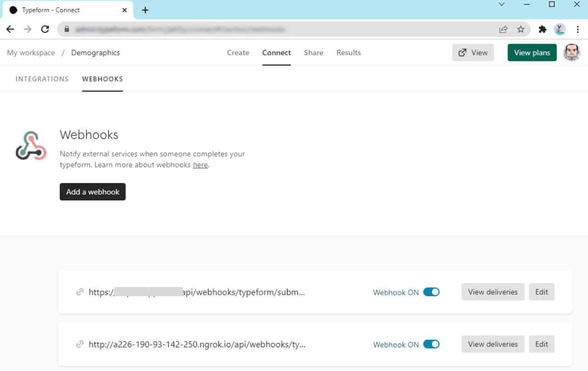Click the browser forward arrow
The width and height of the screenshot is (588, 371).
pyautogui.click(x=27, y=29)
